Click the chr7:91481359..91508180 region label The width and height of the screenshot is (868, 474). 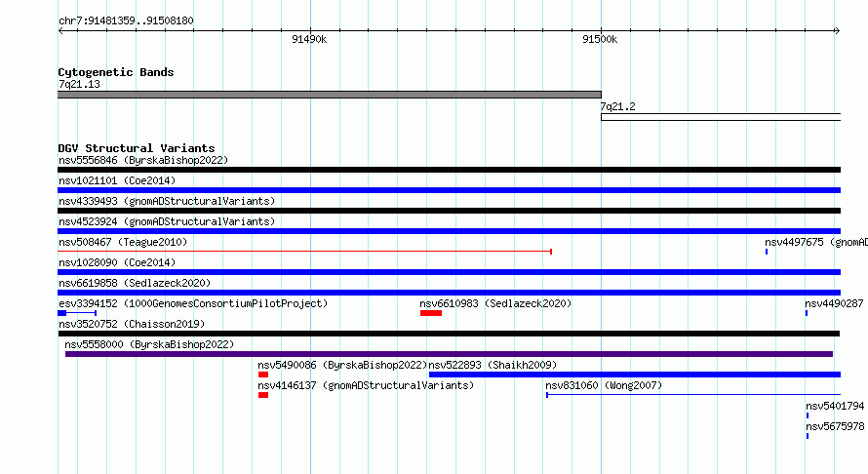pos(126,20)
